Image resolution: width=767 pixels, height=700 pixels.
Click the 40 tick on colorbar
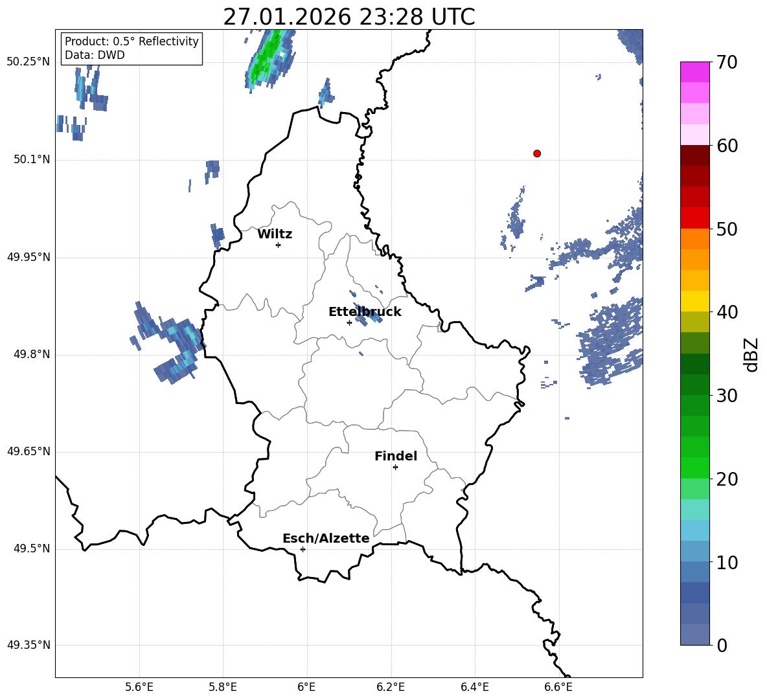coord(727,312)
